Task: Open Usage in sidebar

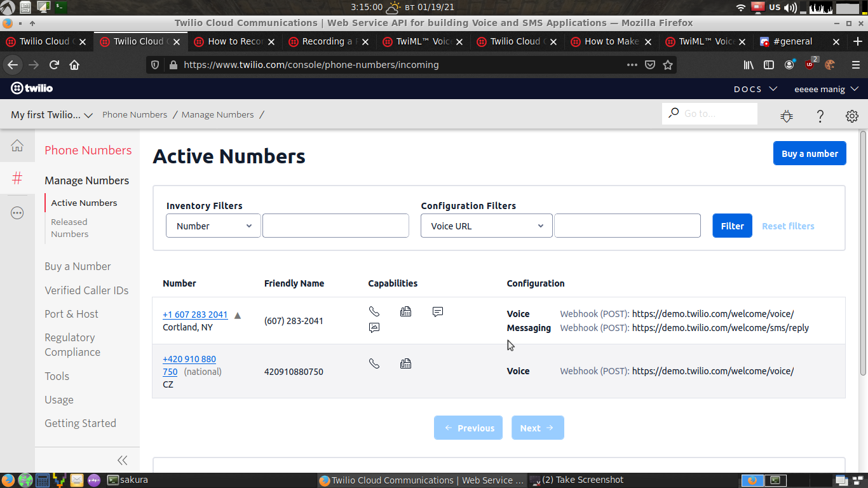Action: click(59, 400)
